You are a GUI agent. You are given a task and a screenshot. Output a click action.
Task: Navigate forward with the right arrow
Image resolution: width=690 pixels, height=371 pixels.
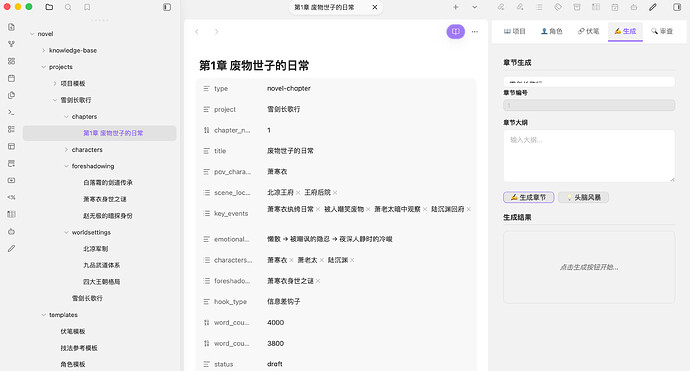pyautogui.click(x=216, y=31)
